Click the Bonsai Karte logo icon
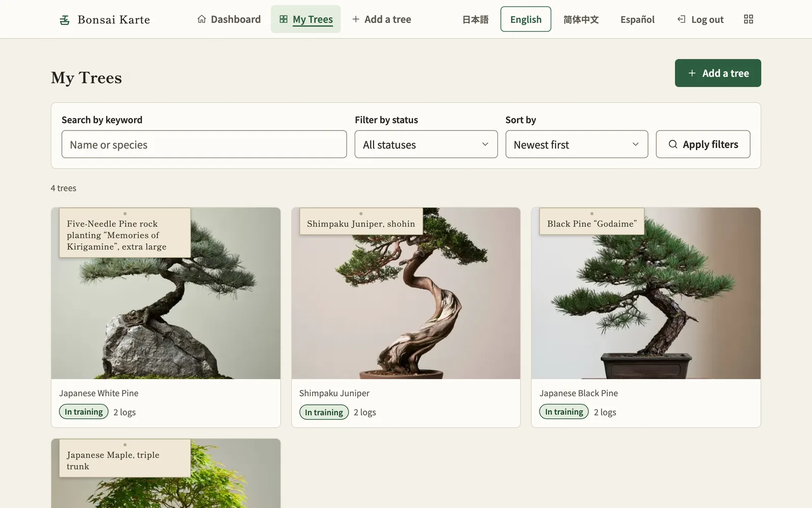812x508 pixels. 64,20
